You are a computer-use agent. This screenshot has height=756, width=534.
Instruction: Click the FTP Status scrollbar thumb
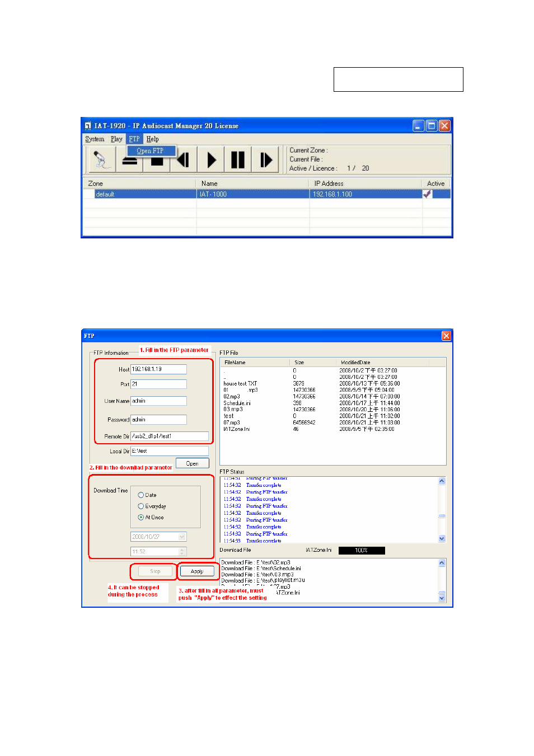point(442,516)
